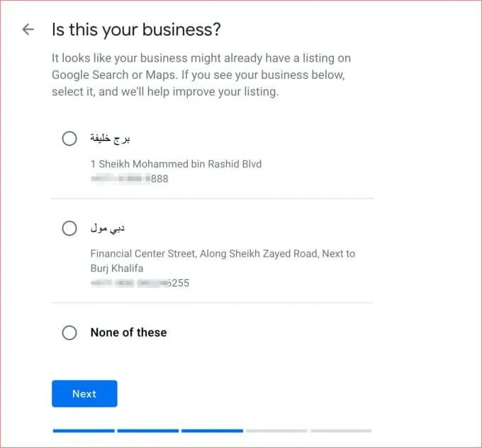Click the برج خليفة business name

point(110,138)
